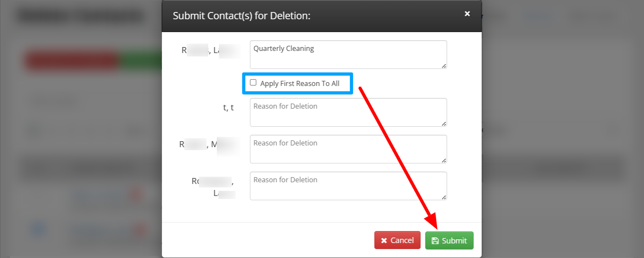The height and width of the screenshot is (258, 644).
Task: Click resize grip on third reason box
Action: [x=444, y=160]
